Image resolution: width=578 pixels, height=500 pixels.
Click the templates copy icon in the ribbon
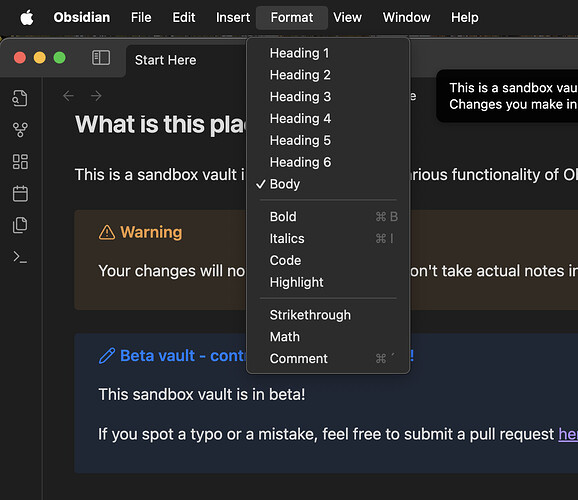tap(20, 225)
